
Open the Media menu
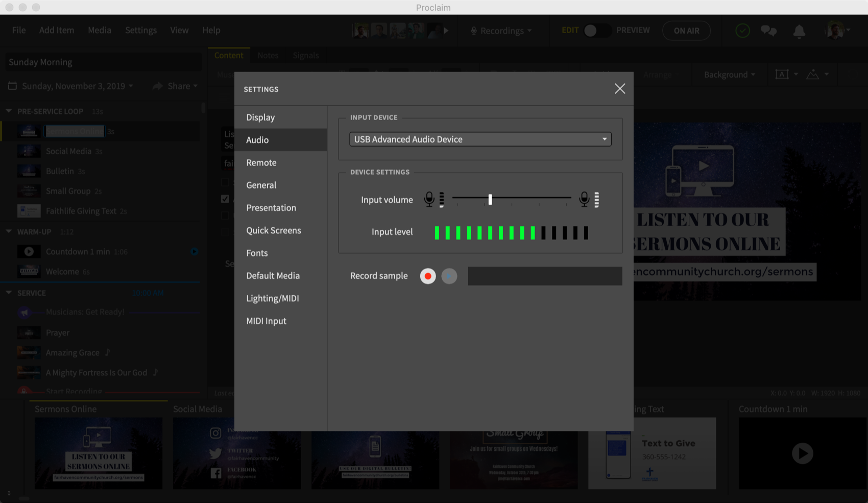click(100, 30)
